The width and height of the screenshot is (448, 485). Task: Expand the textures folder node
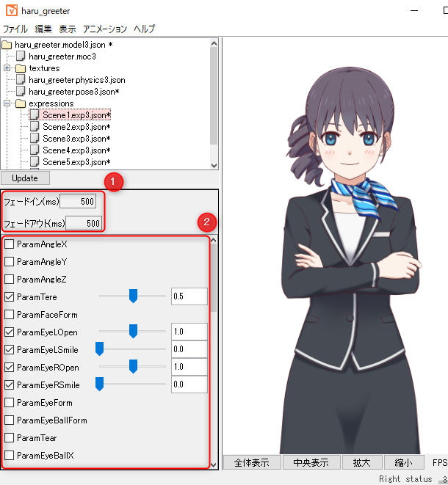(x=7, y=68)
